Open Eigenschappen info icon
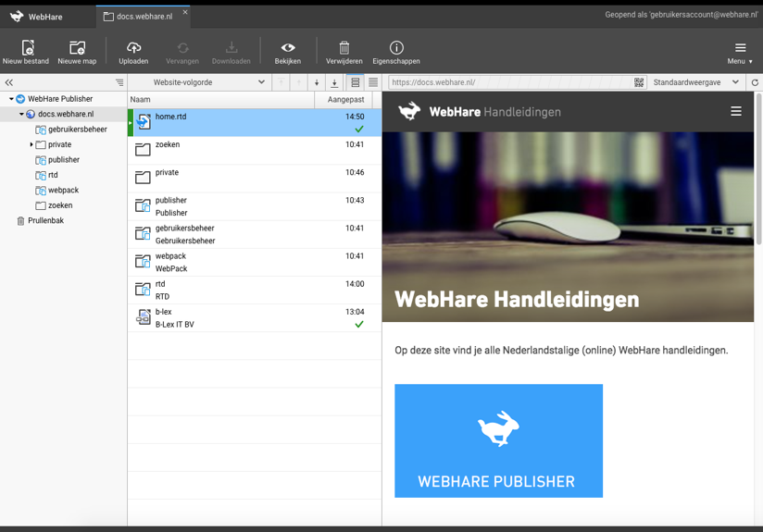 click(x=396, y=48)
